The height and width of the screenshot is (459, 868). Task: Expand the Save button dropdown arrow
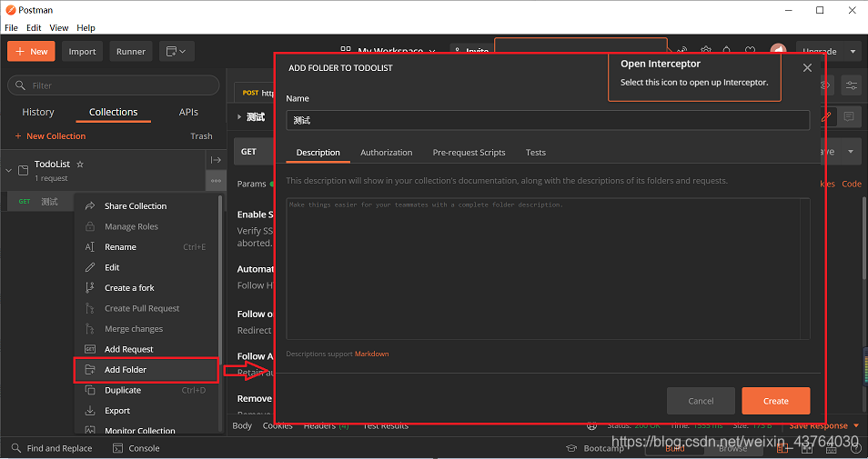tap(851, 152)
